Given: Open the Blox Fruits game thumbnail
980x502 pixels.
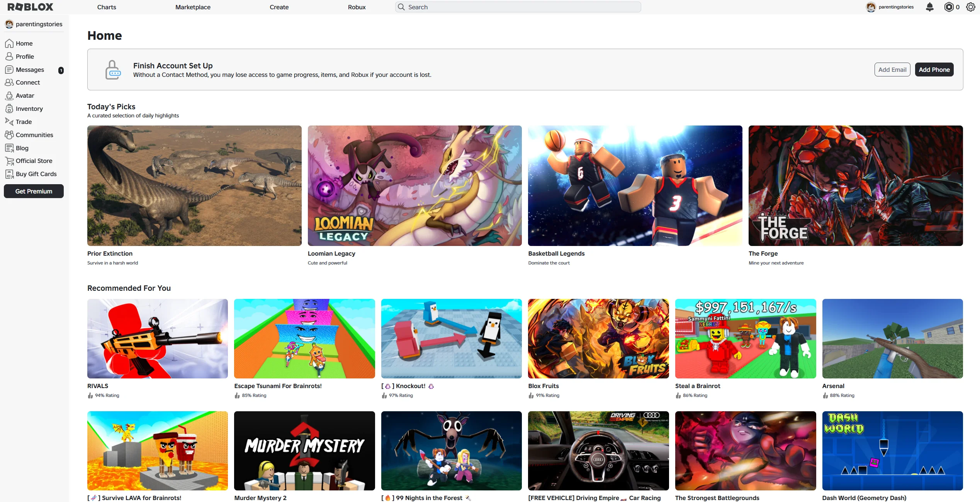Looking at the screenshot, I should click(x=598, y=339).
